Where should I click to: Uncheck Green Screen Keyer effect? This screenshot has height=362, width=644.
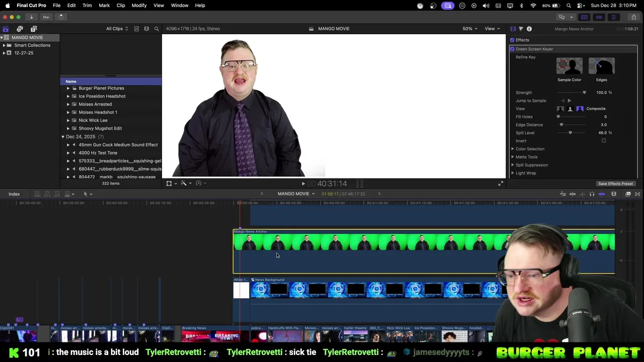(x=512, y=49)
